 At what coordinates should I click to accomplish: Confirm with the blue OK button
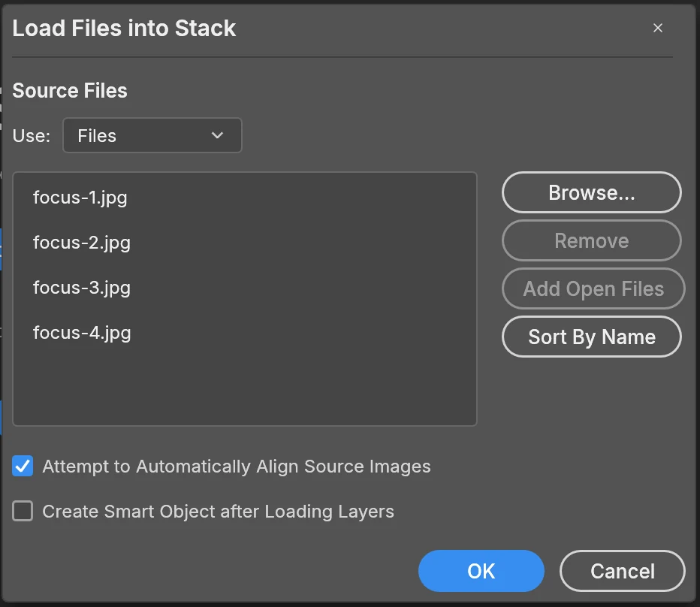[481, 571]
